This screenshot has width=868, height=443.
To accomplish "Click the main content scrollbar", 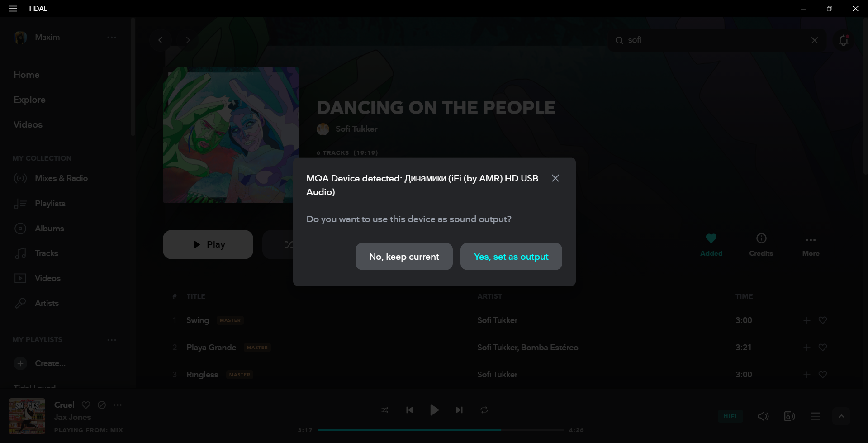I will tap(865, 96).
